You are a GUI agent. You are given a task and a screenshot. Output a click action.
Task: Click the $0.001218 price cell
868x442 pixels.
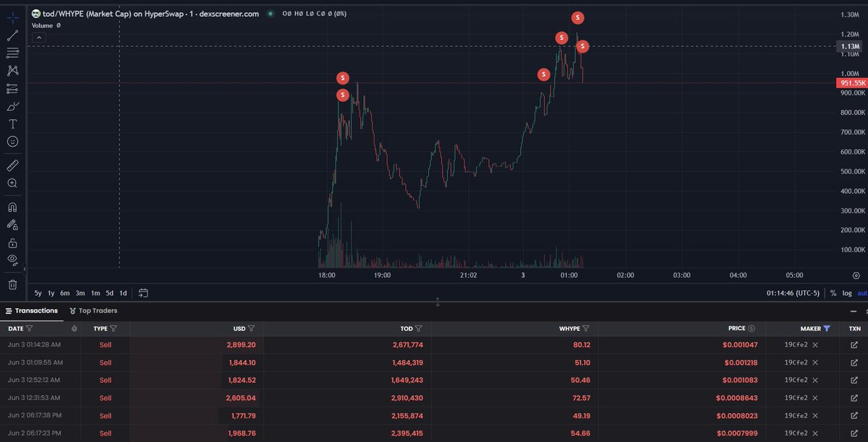[739, 362]
